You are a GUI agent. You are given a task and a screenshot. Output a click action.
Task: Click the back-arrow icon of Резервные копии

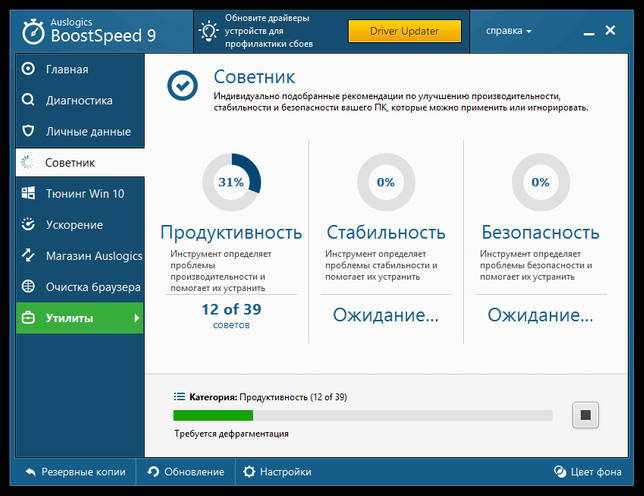click(x=30, y=472)
